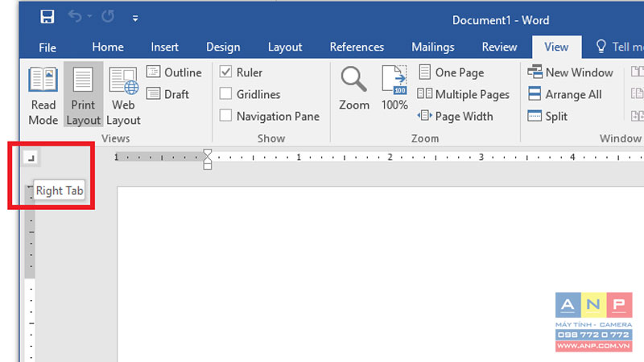644x362 pixels.
Task: Click the tab selector at ruler's left
Action: [31, 158]
